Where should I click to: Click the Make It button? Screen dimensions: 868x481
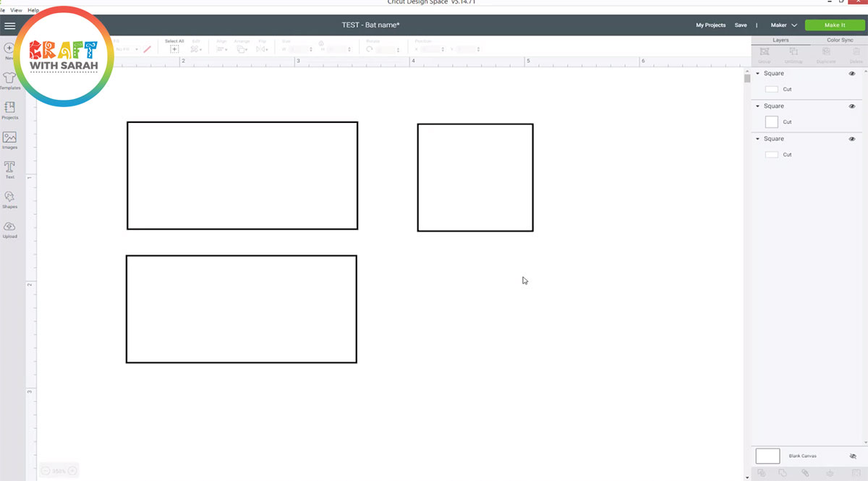[834, 25]
